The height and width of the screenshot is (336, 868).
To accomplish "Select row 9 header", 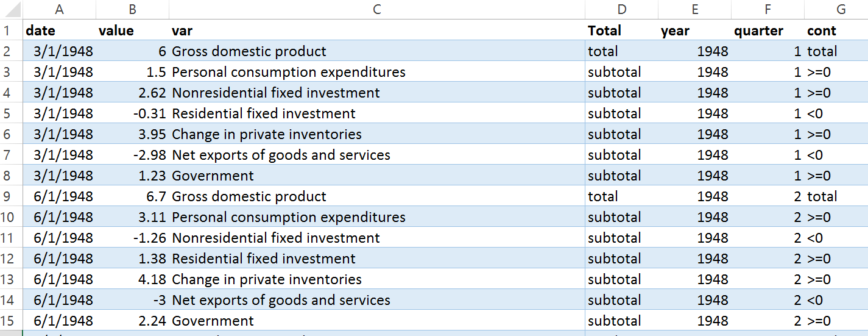I will [11, 196].
